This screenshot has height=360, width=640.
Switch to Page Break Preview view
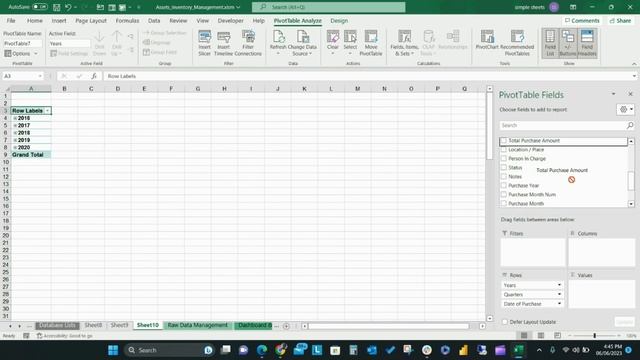tap(558, 336)
